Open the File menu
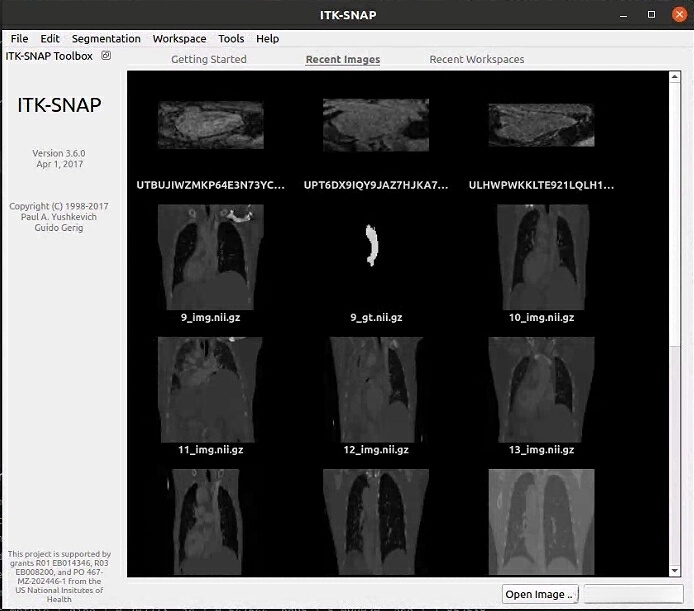The width and height of the screenshot is (694, 611). (19, 38)
